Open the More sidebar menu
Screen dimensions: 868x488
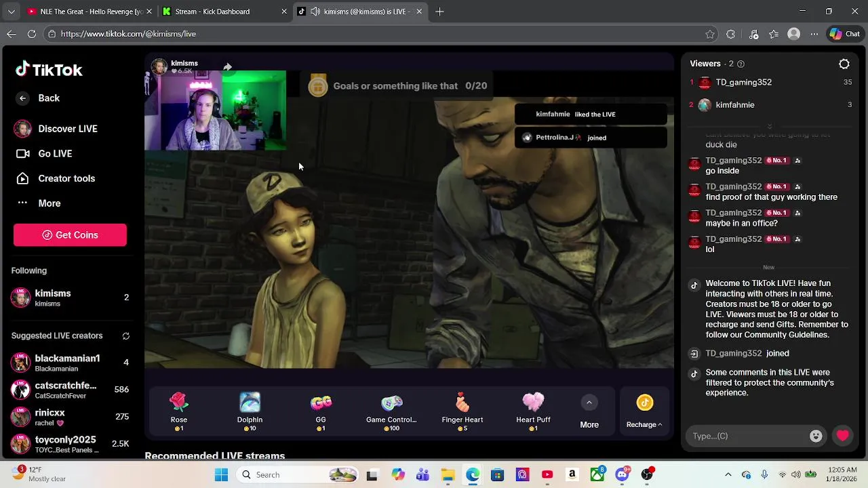coord(39,203)
